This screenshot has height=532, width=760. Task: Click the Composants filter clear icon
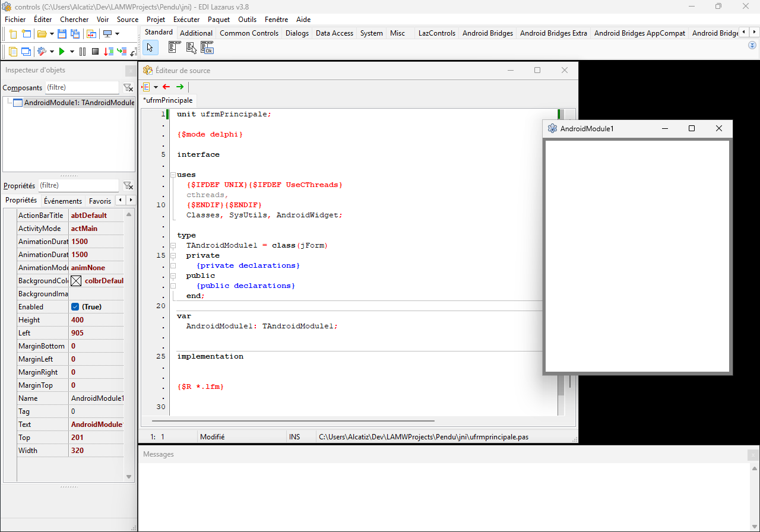pos(128,87)
